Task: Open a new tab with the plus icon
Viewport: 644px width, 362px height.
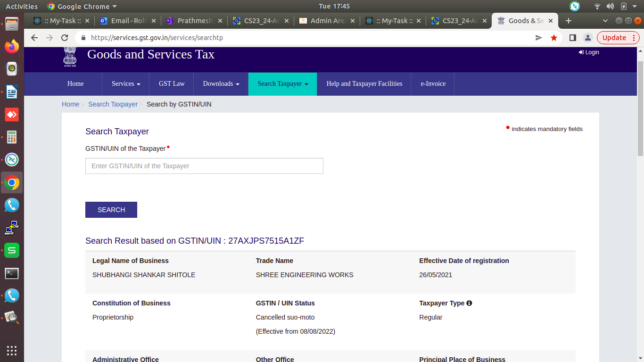Action: coord(569,21)
